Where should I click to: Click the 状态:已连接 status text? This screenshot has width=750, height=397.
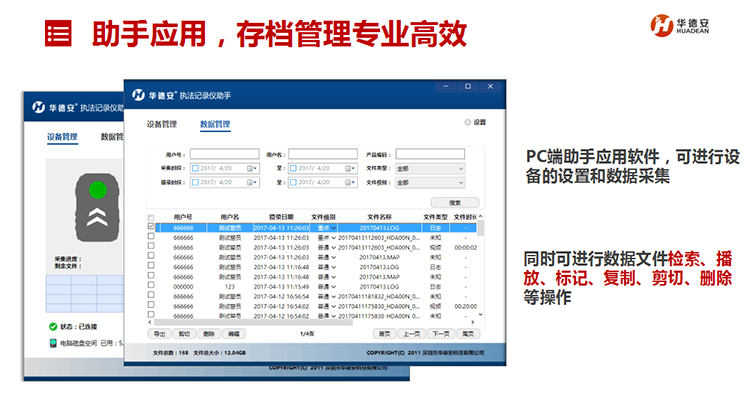tap(78, 327)
